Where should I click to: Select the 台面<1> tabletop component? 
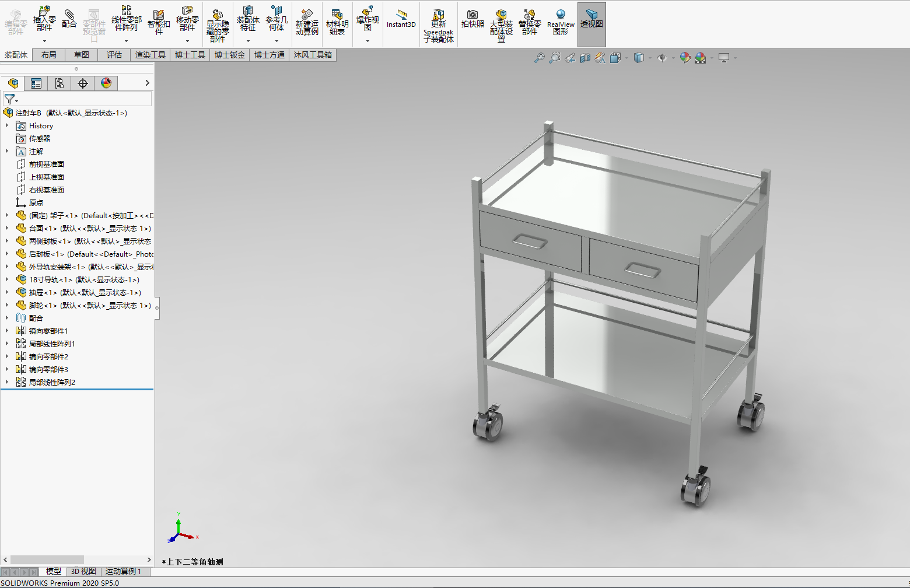pos(84,228)
